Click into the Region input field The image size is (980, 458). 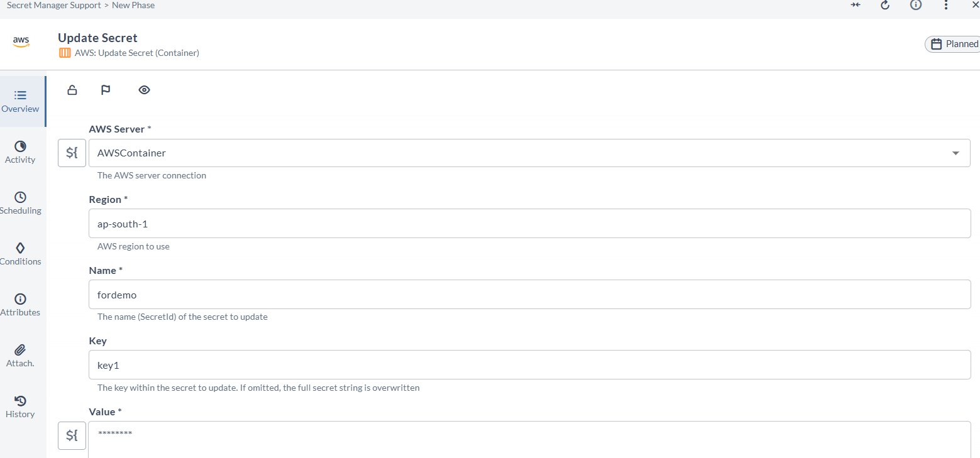(529, 224)
